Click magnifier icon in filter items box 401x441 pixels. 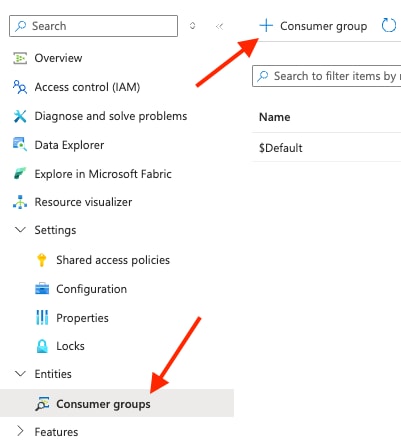263,76
